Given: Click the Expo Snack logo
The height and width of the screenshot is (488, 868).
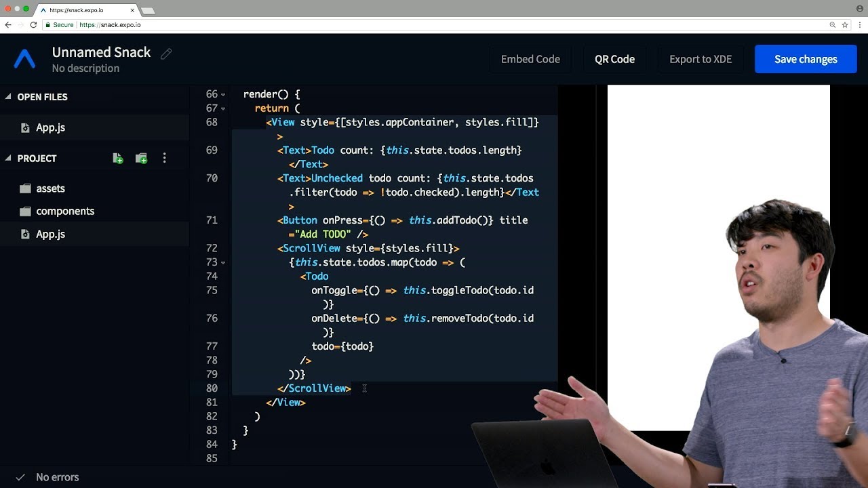Looking at the screenshot, I should click(x=25, y=60).
